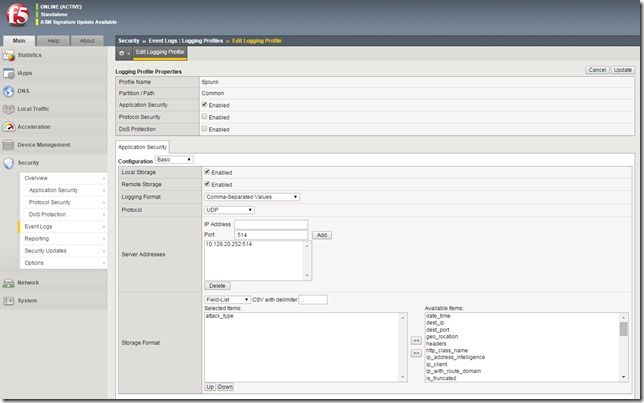
Task: Open the Statistics section icon
Action: coord(9,55)
